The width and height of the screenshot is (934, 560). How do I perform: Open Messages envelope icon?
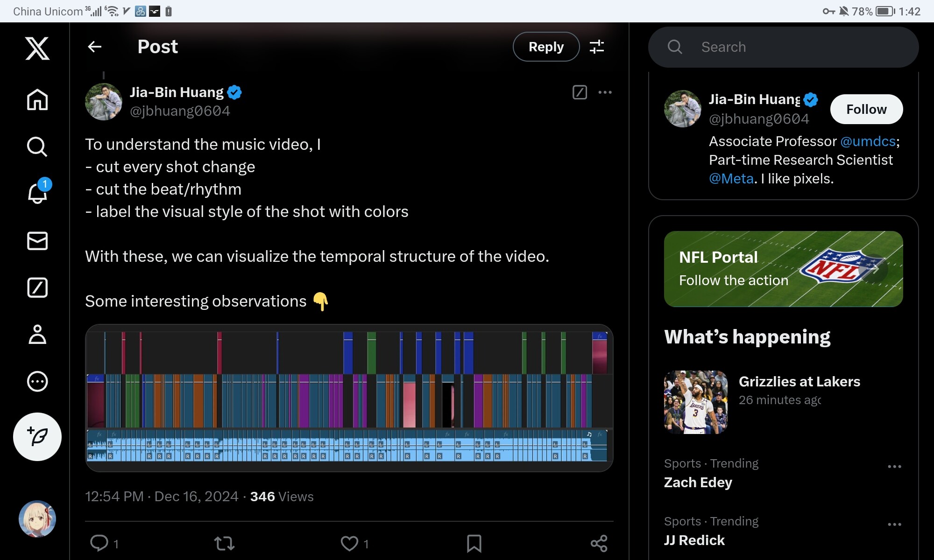coord(37,241)
